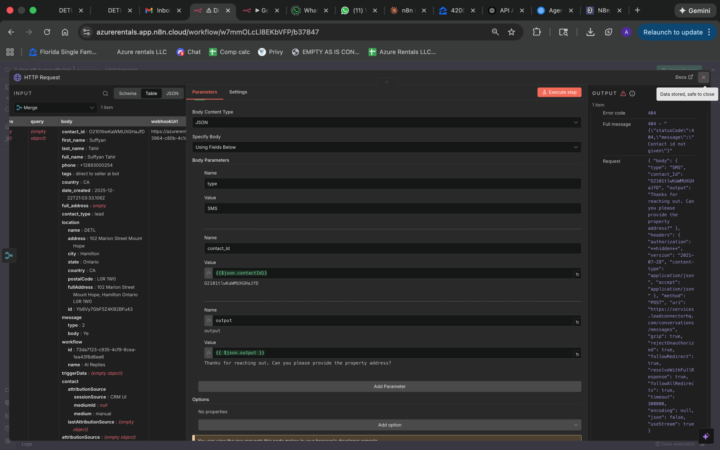
Task: Open the Add option dropdown
Action: pos(389,425)
